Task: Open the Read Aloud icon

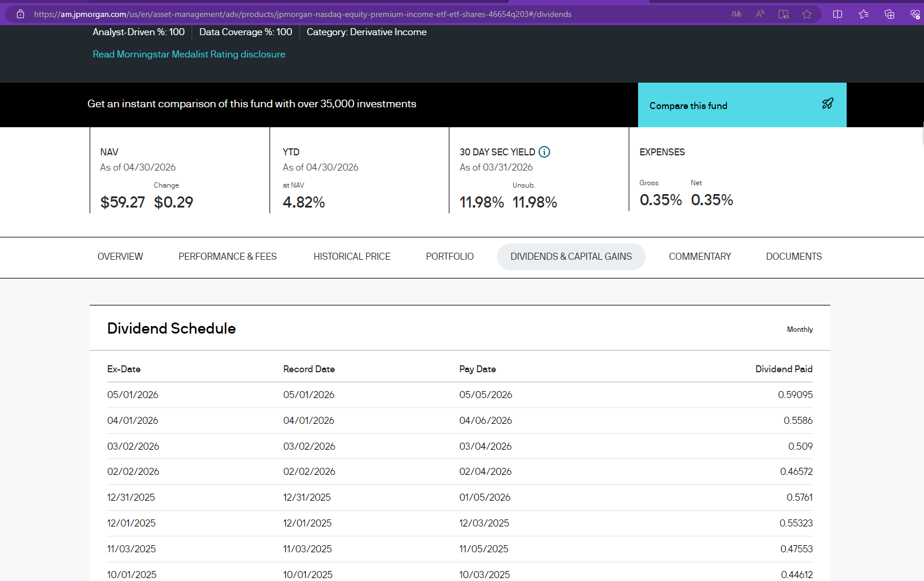Action: [x=760, y=14]
